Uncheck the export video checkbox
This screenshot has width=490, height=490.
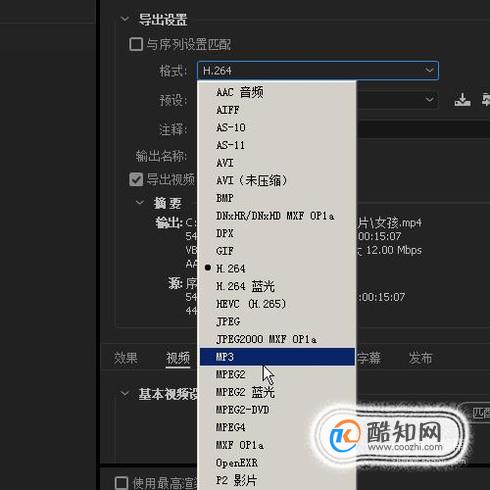tap(136, 179)
